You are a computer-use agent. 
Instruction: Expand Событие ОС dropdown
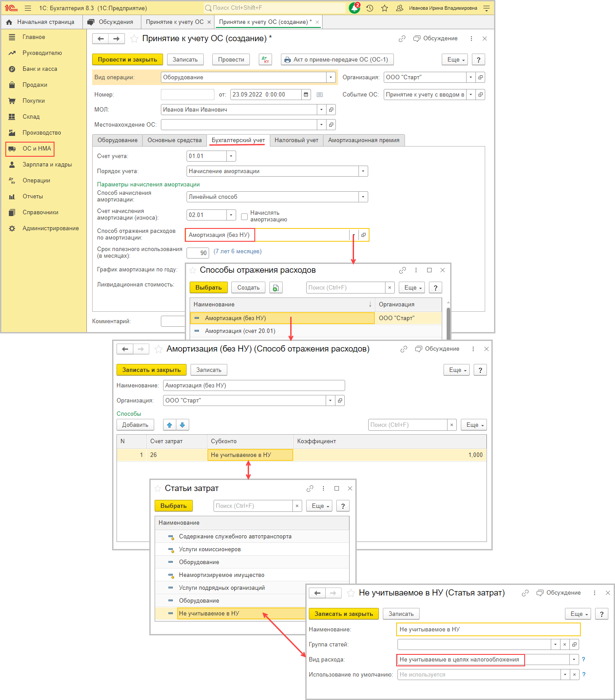coord(471,94)
